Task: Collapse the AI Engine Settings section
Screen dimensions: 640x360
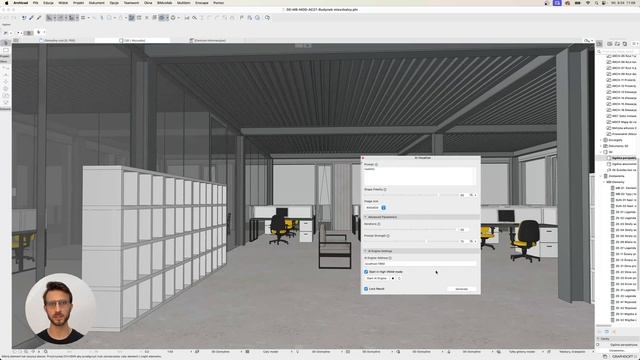Action: click(x=366, y=251)
